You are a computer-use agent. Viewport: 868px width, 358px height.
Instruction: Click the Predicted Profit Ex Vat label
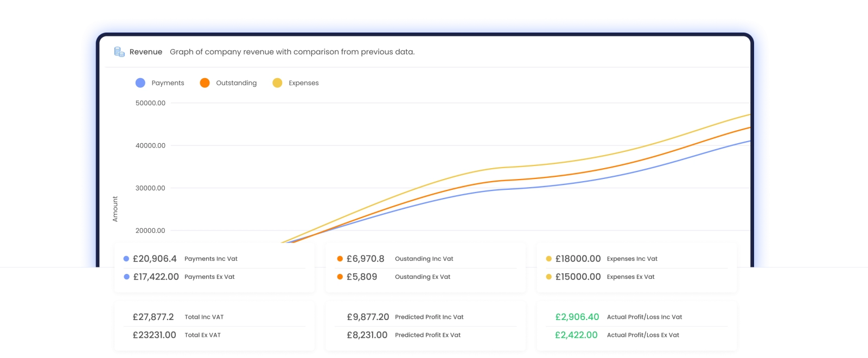coord(427,335)
